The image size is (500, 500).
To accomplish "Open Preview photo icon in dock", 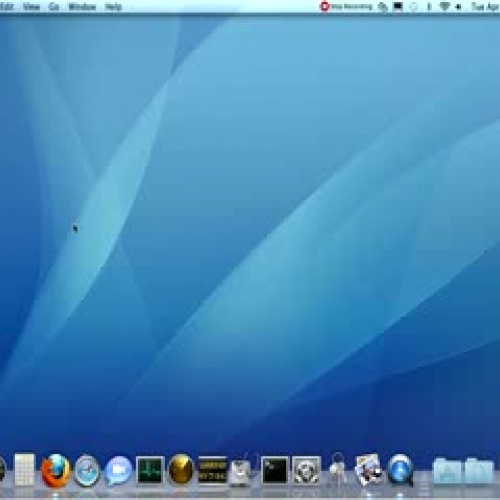I will tap(369, 470).
